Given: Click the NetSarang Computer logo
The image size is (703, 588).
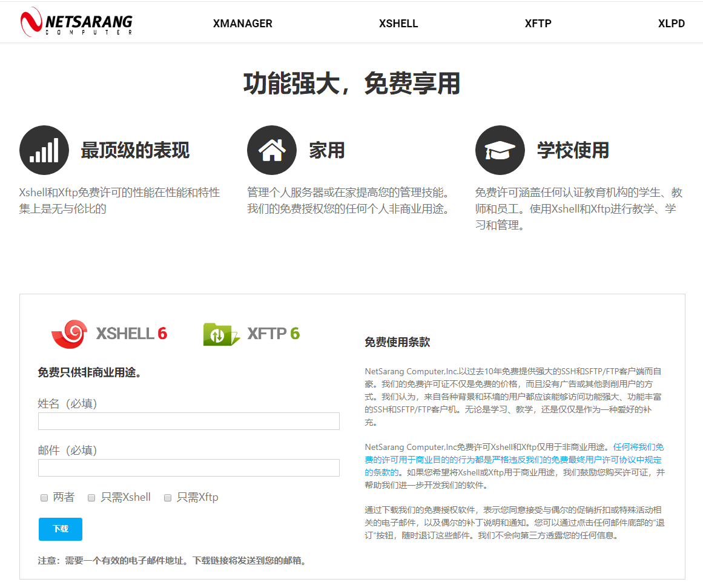Looking at the screenshot, I should point(76,22).
